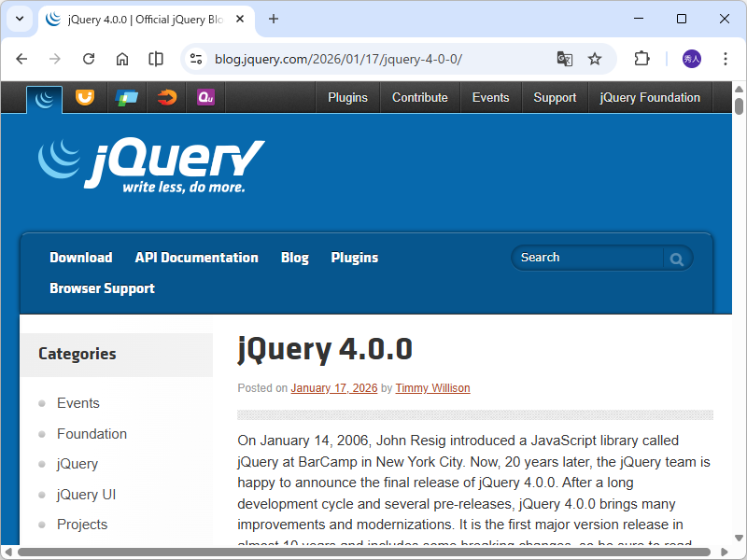The height and width of the screenshot is (560, 747).
Task: Open the jQuery category
Action: [x=78, y=464]
